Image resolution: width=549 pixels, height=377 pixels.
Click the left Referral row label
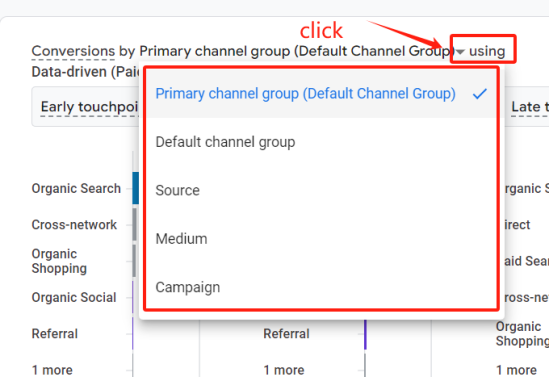coord(55,334)
